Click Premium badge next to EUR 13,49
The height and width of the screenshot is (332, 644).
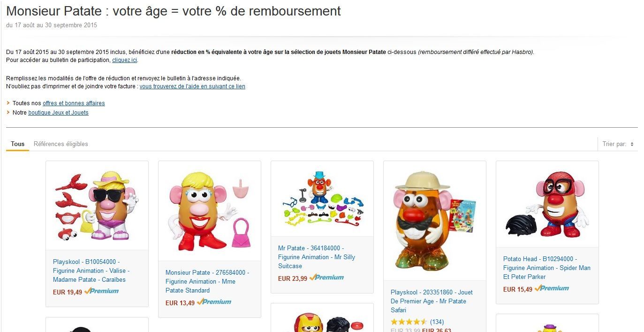(214, 302)
